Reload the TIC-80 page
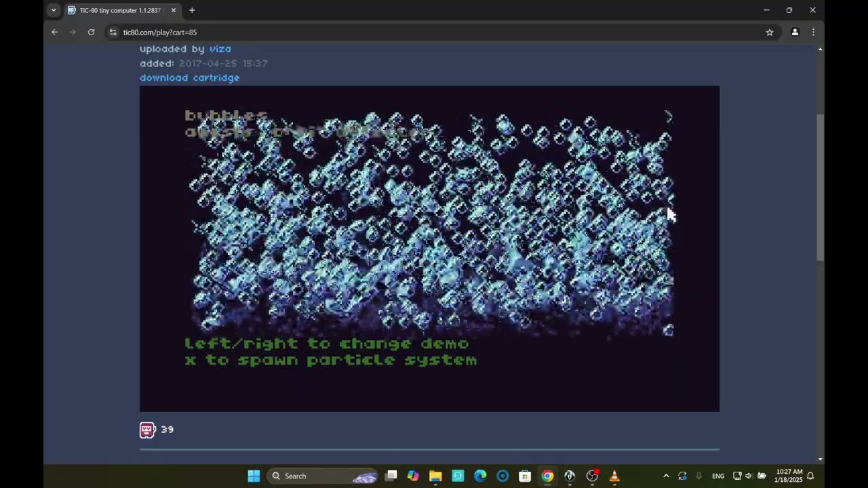Screen dimensions: 868x488 pyautogui.click(x=91, y=32)
